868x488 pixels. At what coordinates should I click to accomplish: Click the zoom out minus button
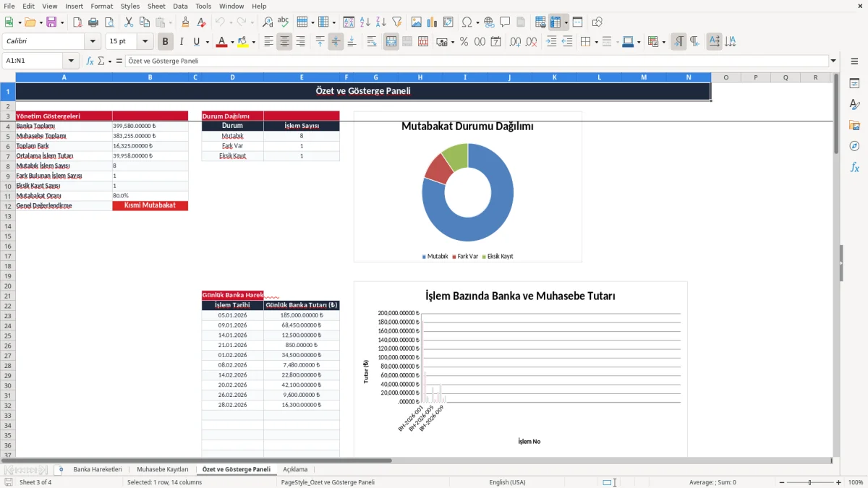780,482
